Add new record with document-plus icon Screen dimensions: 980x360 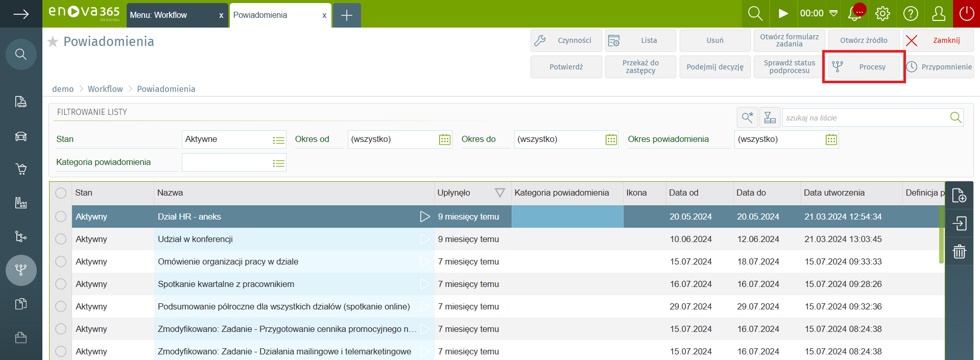coord(959,196)
